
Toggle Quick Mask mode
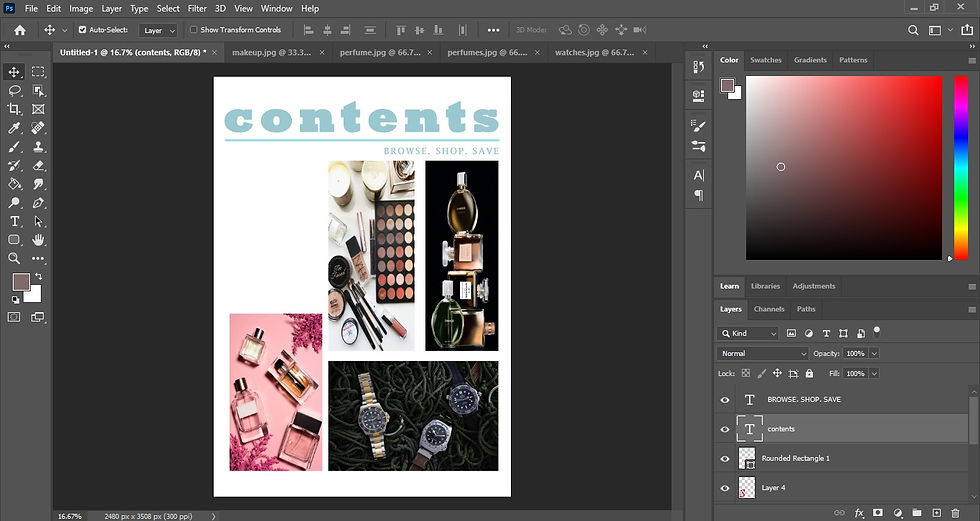pos(14,317)
